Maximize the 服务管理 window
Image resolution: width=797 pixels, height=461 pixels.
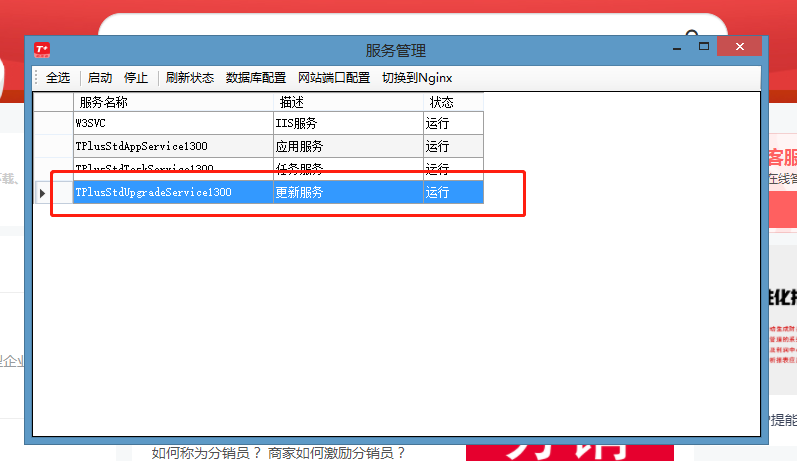click(x=703, y=47)
